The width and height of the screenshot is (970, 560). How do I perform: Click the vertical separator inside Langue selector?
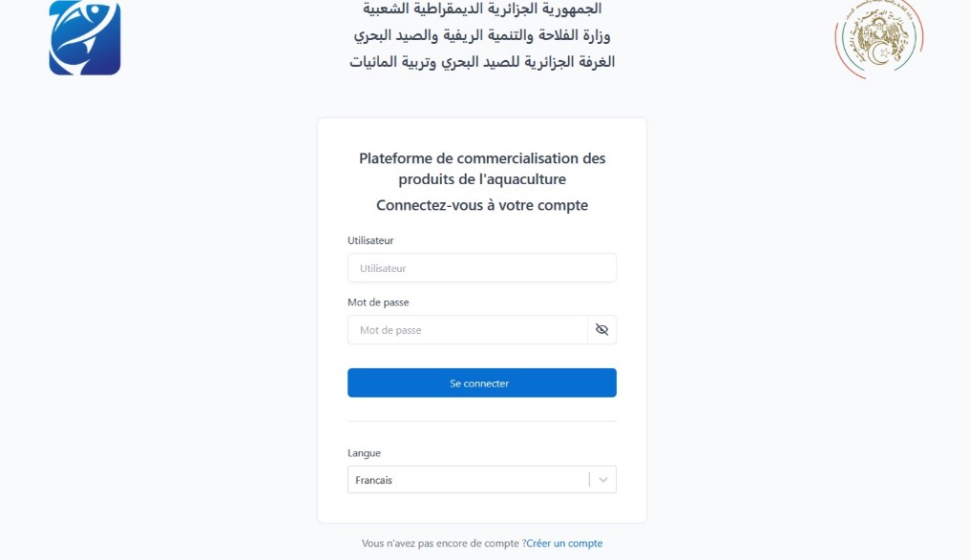(589, 480)
